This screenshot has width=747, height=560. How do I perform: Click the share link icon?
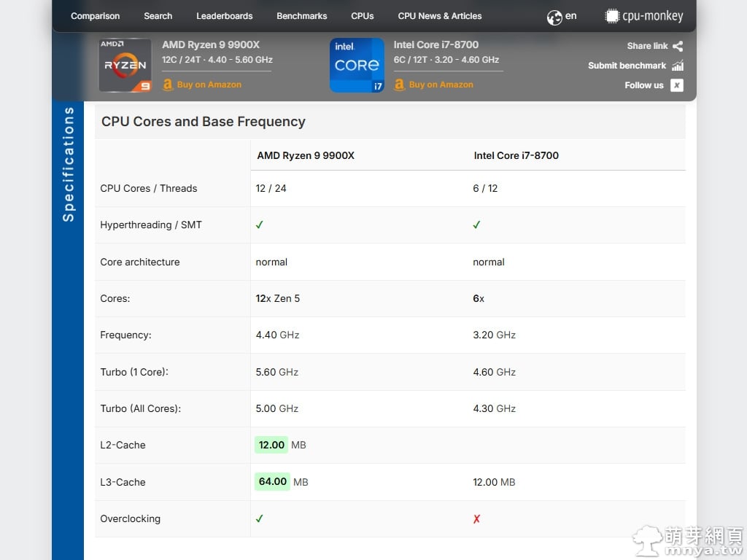point(678,46)
